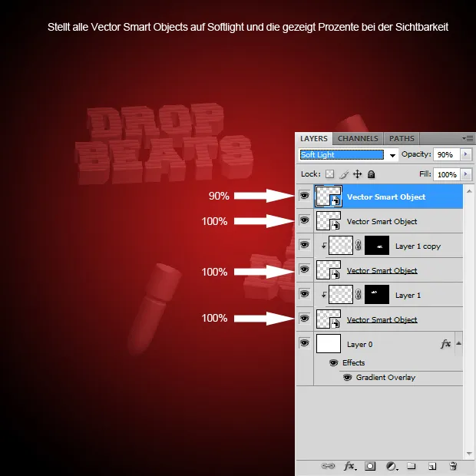Hide the Gradient Overlay effect
The width and height of the screenshot is (476, 476).
tap(347, 378)
